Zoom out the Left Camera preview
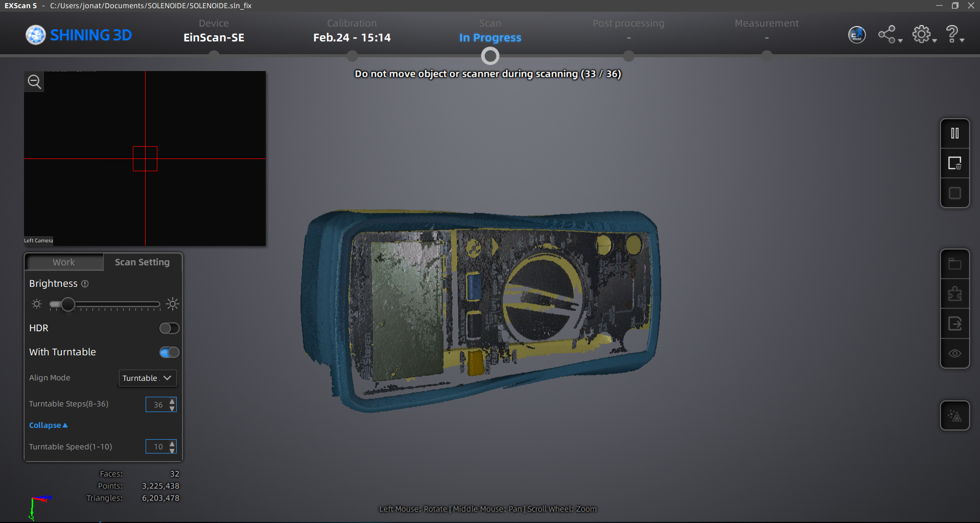The height and width of the screenshot is (523, 980). point(34,82)
